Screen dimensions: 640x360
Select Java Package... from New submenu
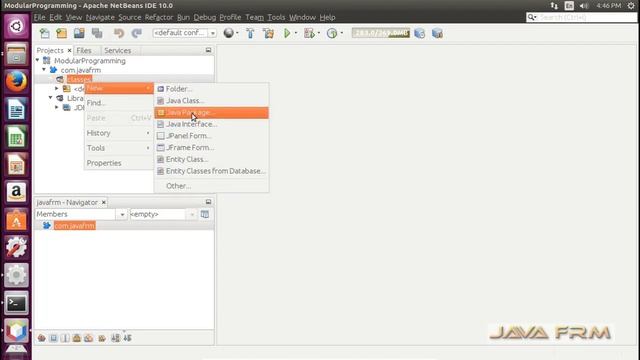(x=211, y=113)
